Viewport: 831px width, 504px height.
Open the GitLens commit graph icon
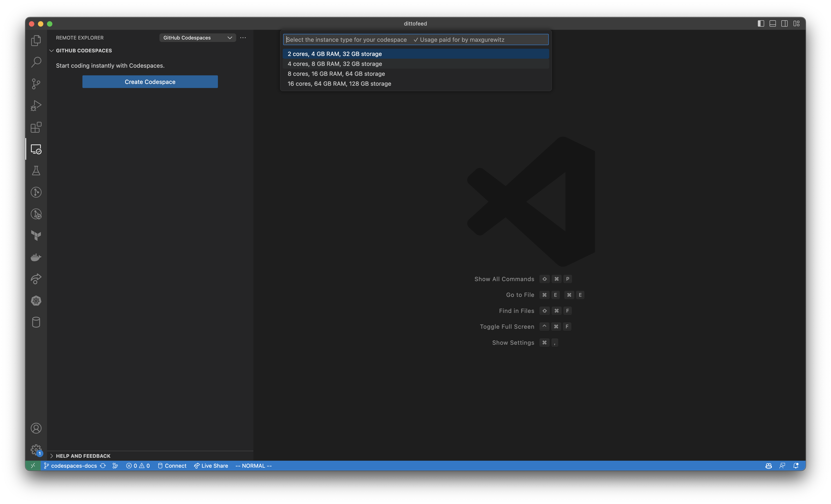(x=36, y=192)
